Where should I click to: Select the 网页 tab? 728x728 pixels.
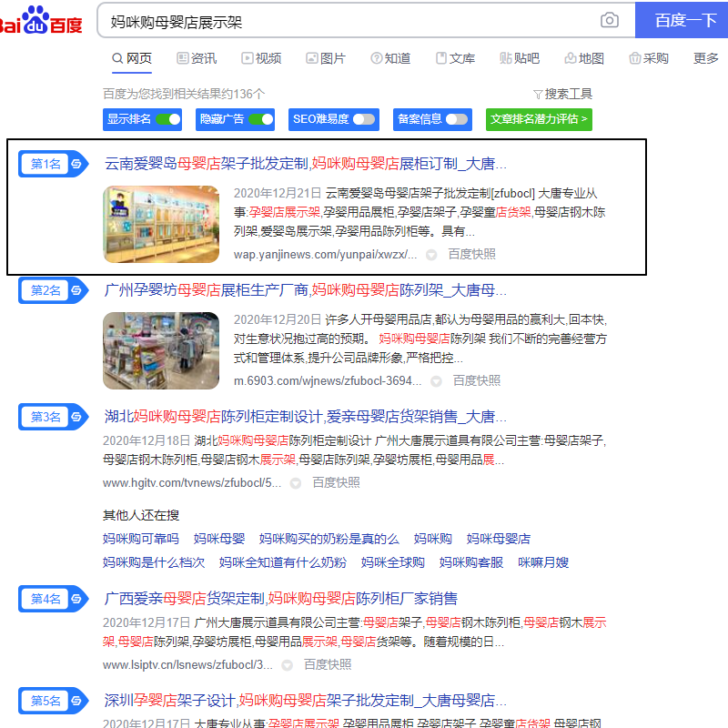tap(132, 58)
